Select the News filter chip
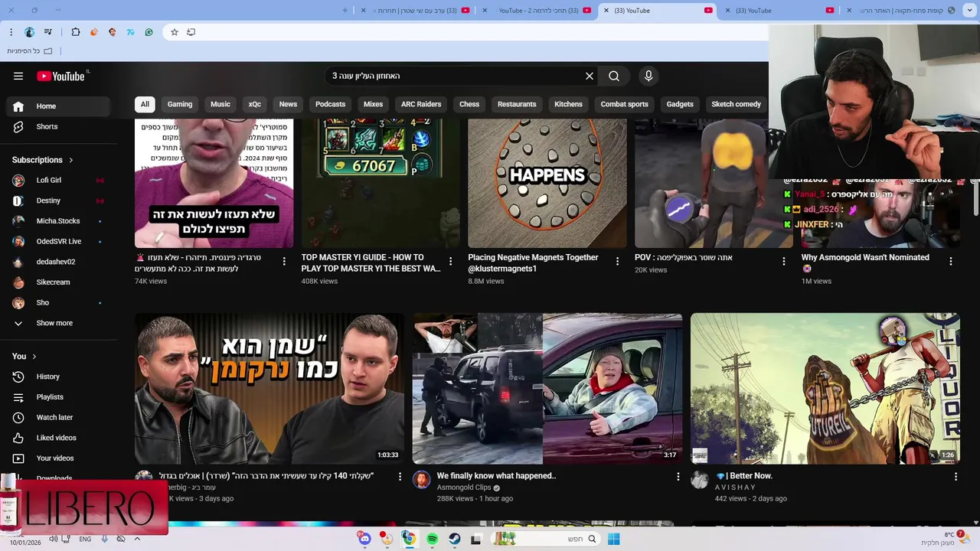This screenshot has height=551, width=980. [288, 104]
